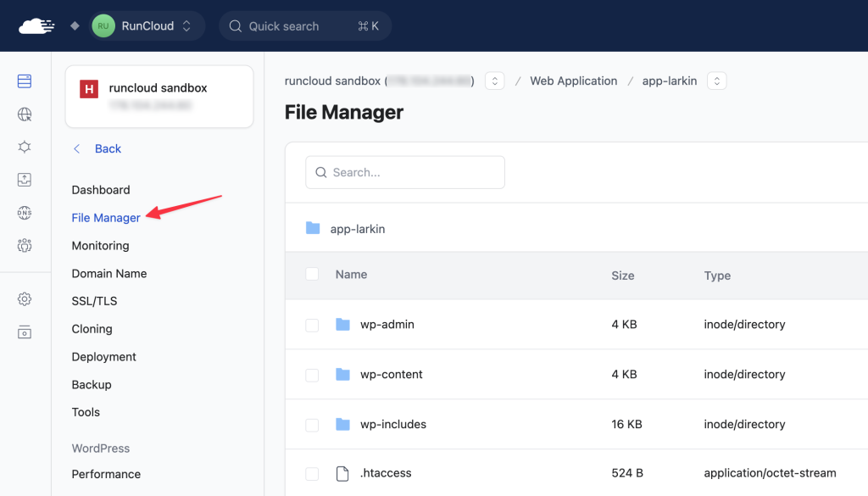Focus the Quick search box
Image resolution: width=868 pixels, height=496 pixels.
coord(305,26)
